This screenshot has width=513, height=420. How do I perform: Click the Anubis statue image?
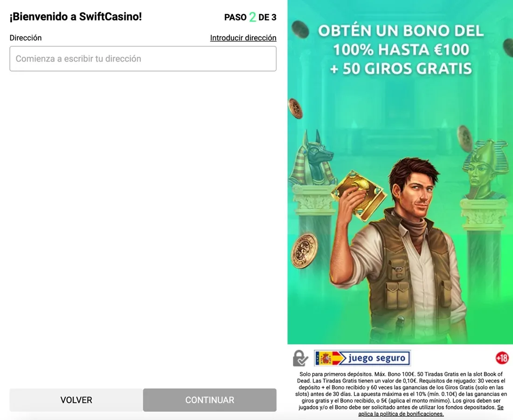pyautogui.click(x=313, y=158)
